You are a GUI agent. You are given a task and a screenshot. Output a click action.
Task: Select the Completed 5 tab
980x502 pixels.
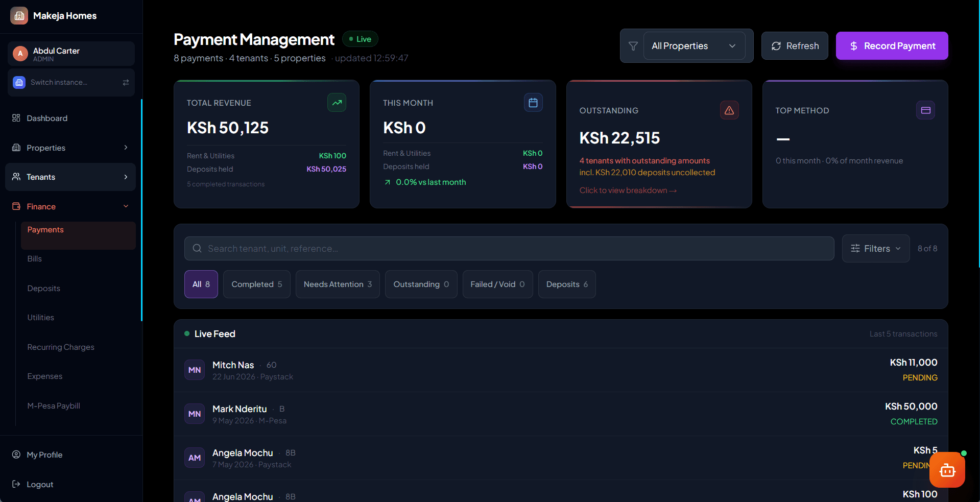(257, 284)
